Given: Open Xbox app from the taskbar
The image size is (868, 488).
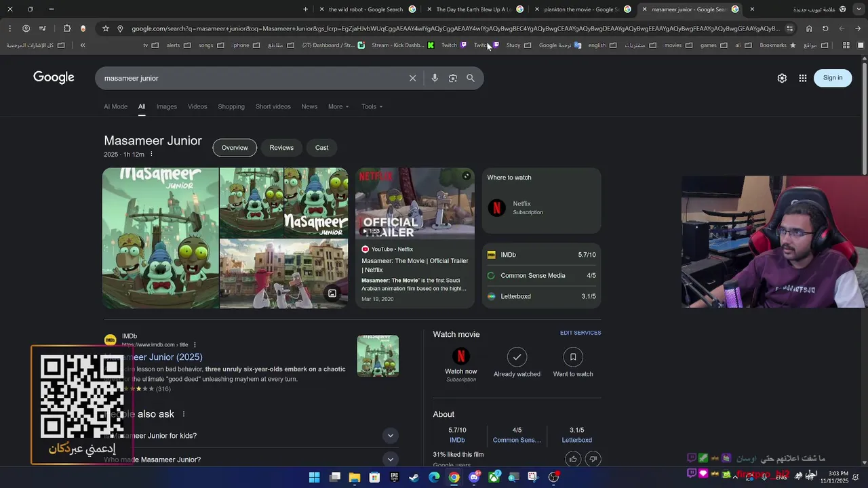Looking at the screenshot, I should coord(494,477).
